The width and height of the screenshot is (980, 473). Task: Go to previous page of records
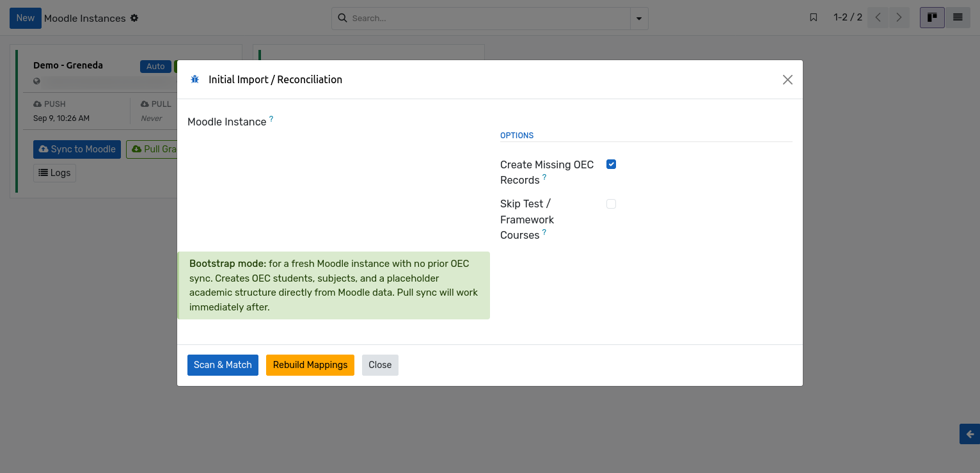click(x=878, y=18)
